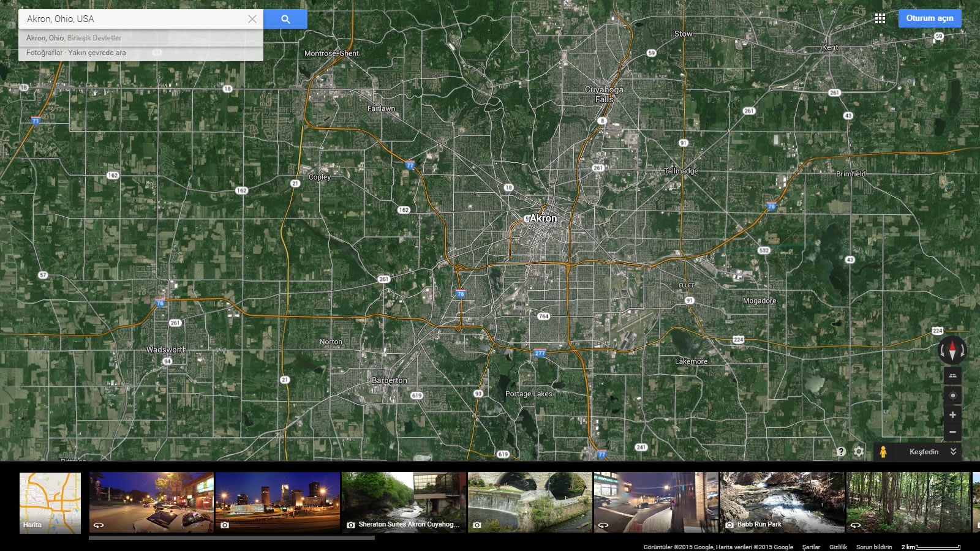Open the map settings gear
This screenshot has width=980, height=551.
tap(859, 452)
